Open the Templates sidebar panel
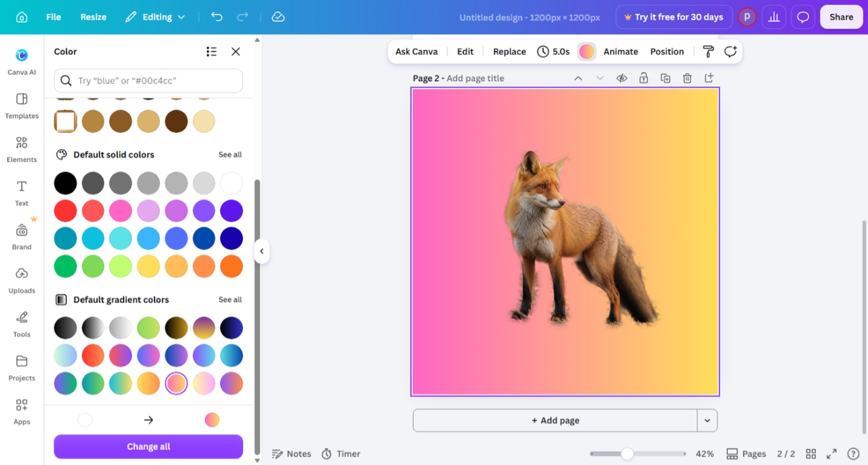The image size is (868, 465). pos(22,106)
